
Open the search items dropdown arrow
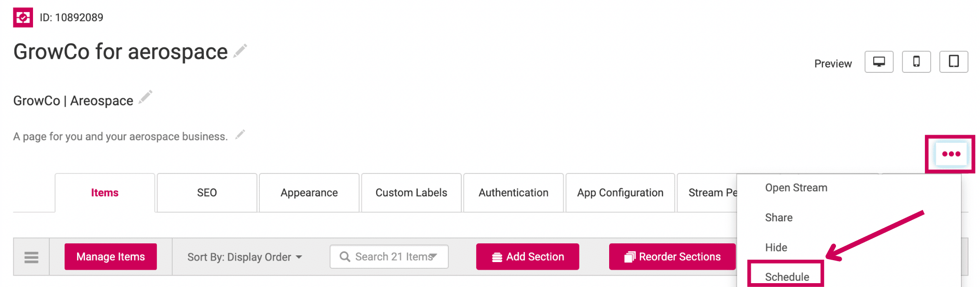pos(434,256)
